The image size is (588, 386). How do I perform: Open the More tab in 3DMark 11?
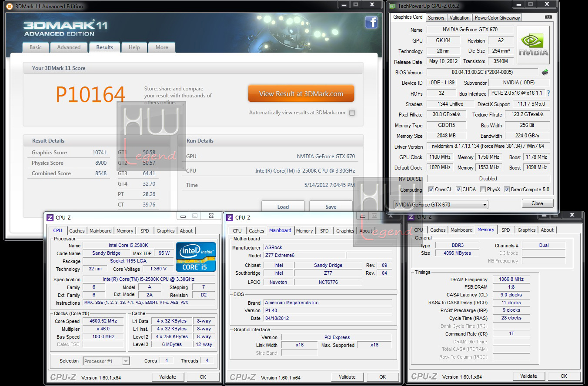tap(162, 47)
